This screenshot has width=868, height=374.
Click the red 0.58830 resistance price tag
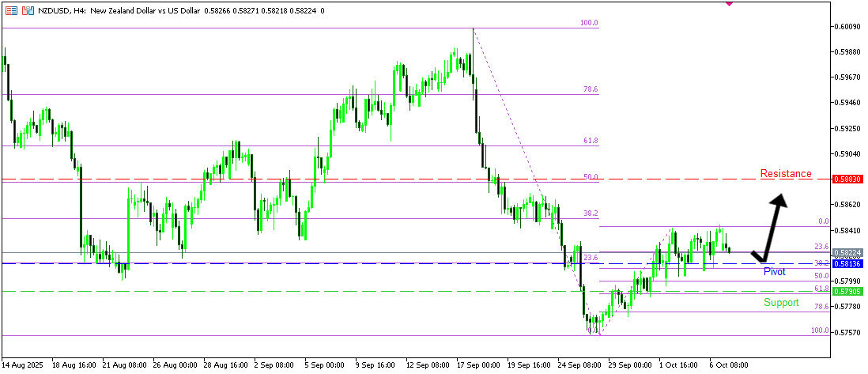point(847,179)
